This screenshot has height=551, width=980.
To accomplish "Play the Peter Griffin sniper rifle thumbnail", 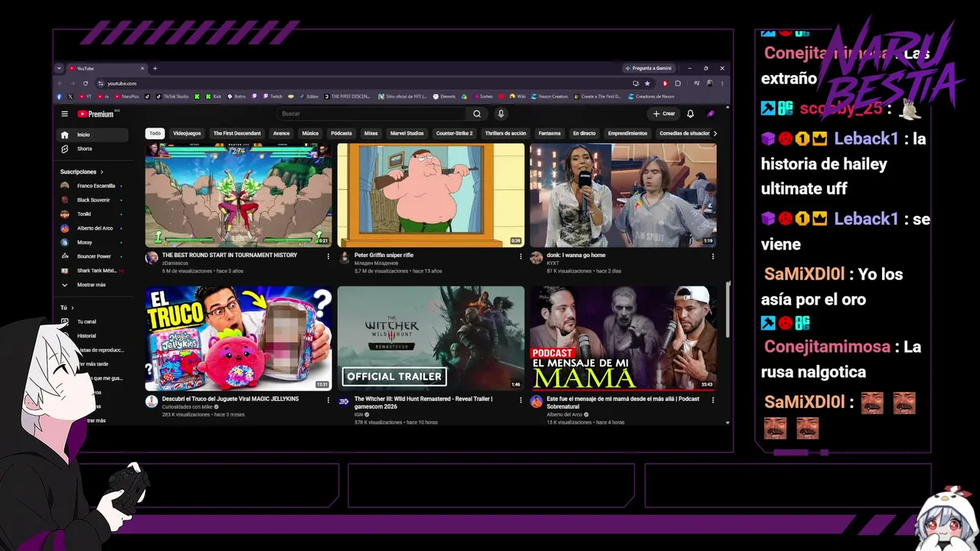I will click(x=431, y=195).
